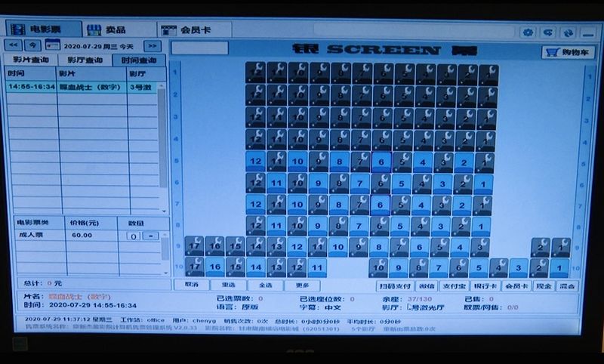Select row 10 seat 3

[x=518, y=267]
